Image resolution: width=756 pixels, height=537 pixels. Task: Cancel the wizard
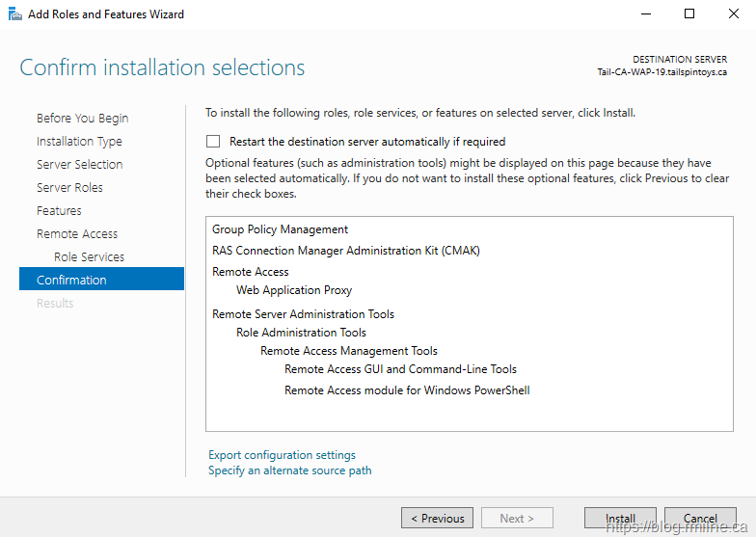pyautogui.click(x=700, y=518)
